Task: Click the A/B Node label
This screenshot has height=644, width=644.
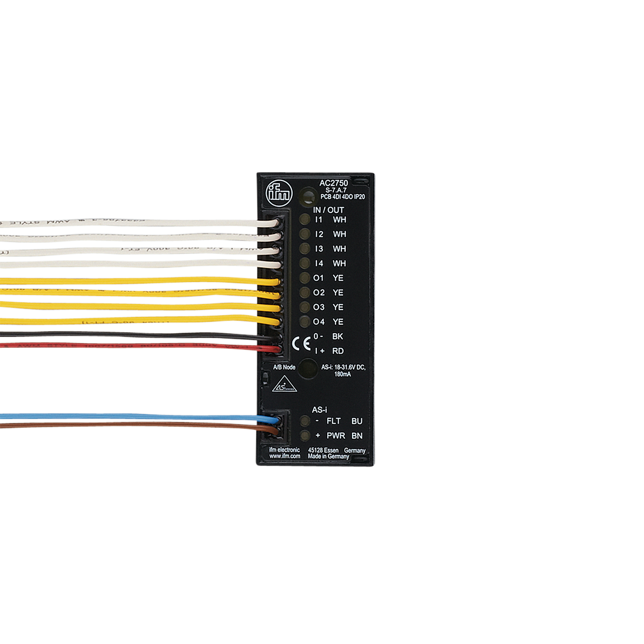Action: (x=284, y=367)
